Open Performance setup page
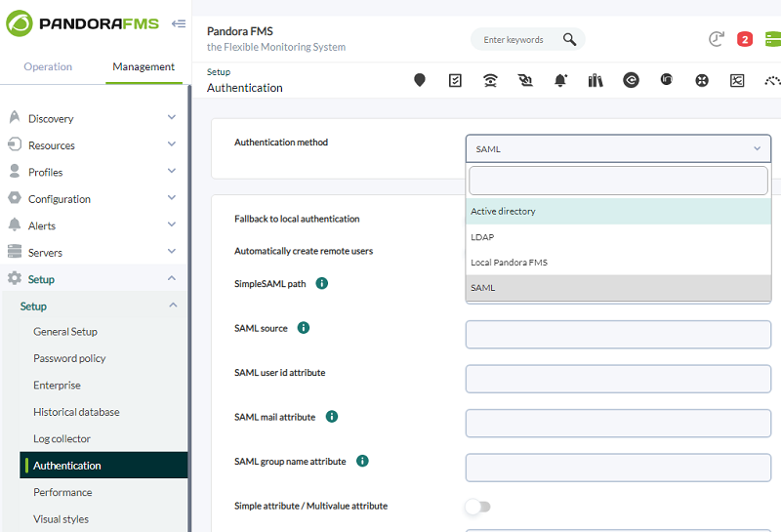The height and width of the screenshot is (532, 781). click(62, 492)
